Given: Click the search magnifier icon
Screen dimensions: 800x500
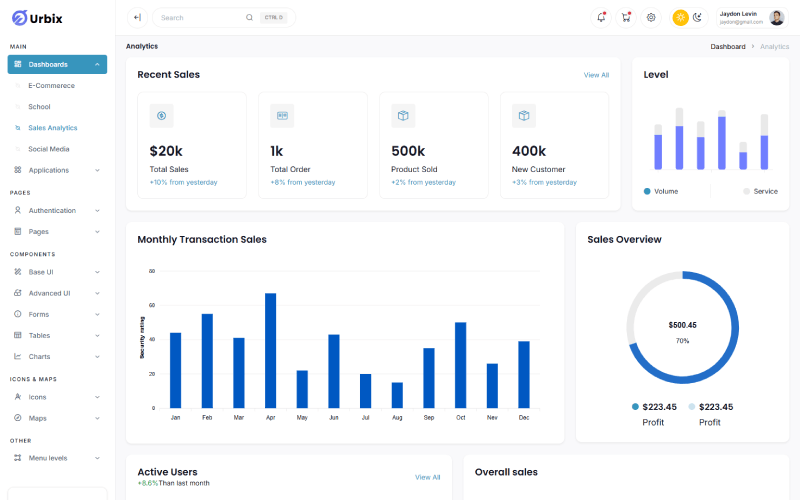Looking at the screenshot, I should pyautogui.click(x=249, y=18).
